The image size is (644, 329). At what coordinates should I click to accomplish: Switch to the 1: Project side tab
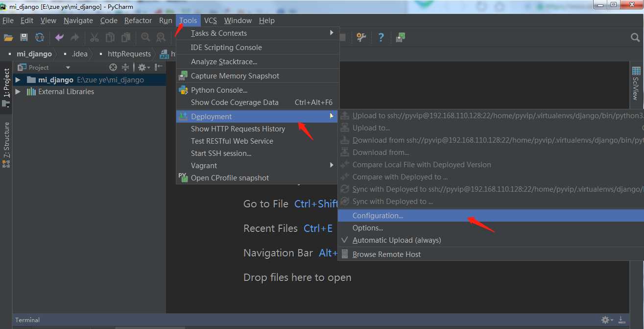(x=6, y=87)
